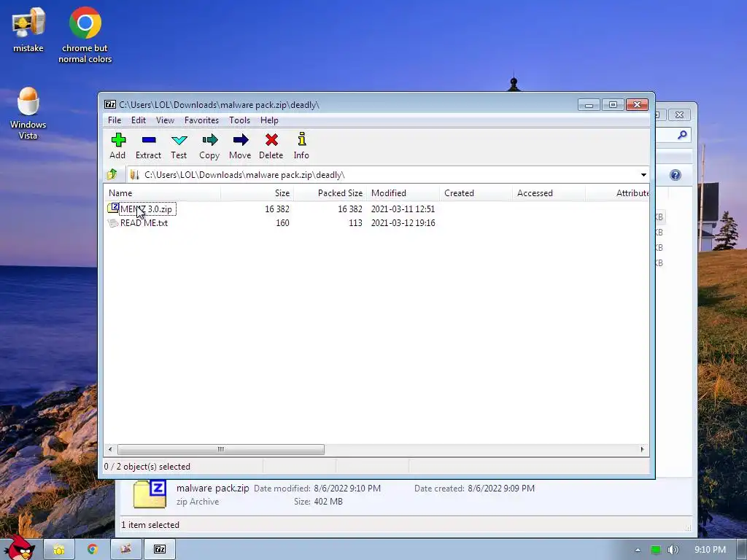
Task: Click the green network tray icon
Action: (x=656, y=550)
